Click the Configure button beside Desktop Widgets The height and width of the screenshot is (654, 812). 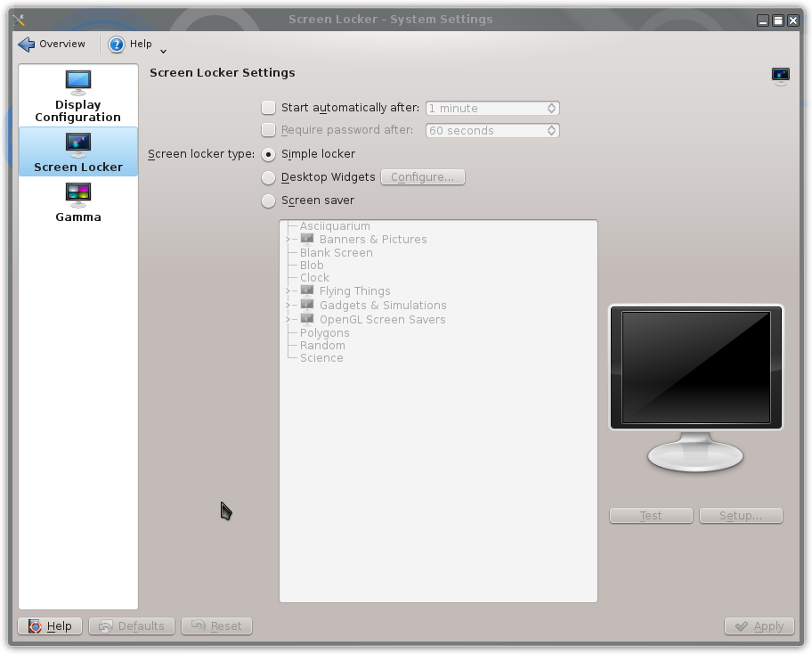[x=423, y=177]
